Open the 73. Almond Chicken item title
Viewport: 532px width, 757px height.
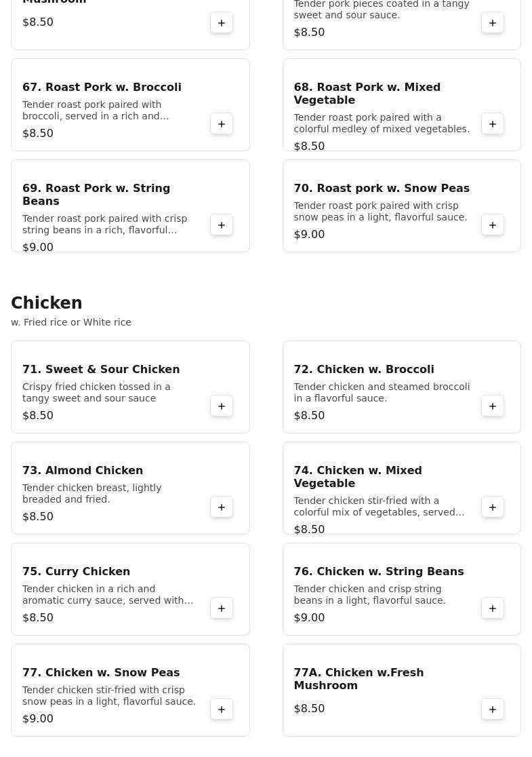pos(83,470)
